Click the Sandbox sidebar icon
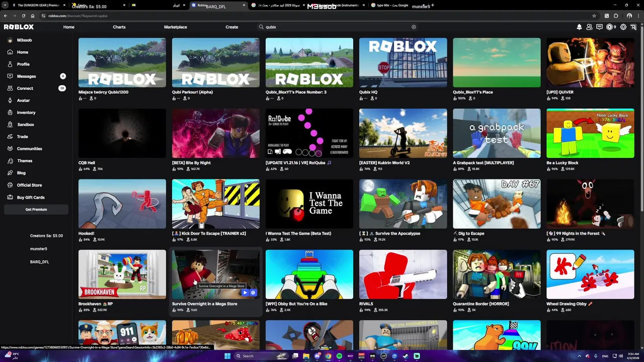 (x=10, y=125)
